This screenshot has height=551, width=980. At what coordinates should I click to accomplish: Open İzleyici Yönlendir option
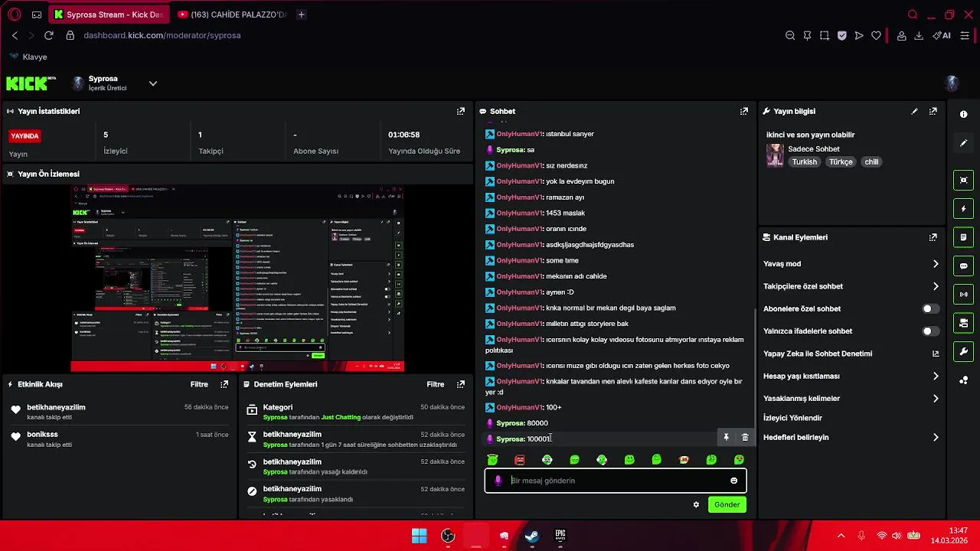tap(792, 418)
